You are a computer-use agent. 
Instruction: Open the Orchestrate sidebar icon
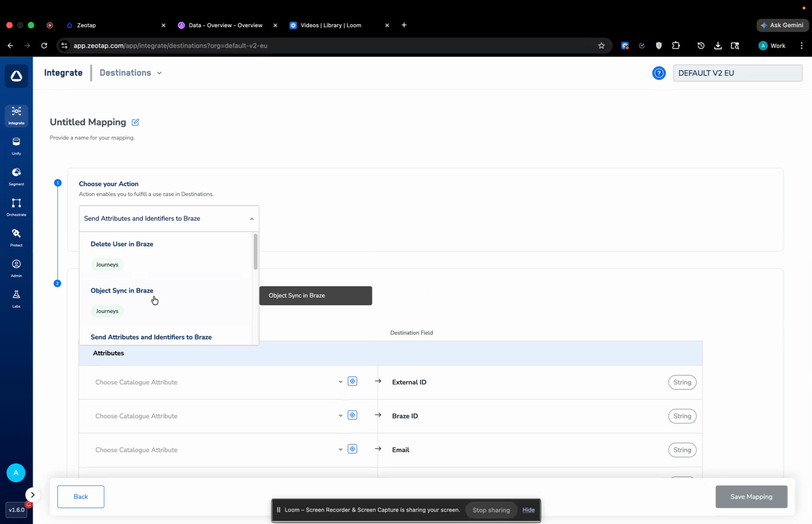tap(16, 208)
